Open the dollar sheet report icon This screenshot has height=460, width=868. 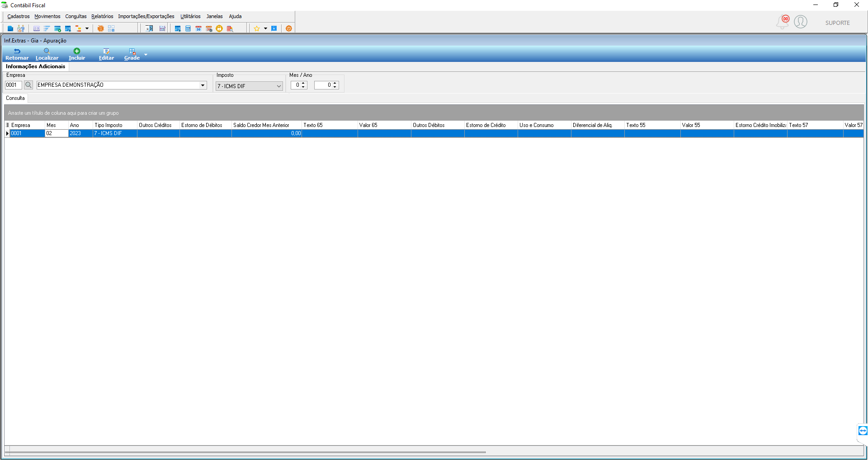click(150, 28)
